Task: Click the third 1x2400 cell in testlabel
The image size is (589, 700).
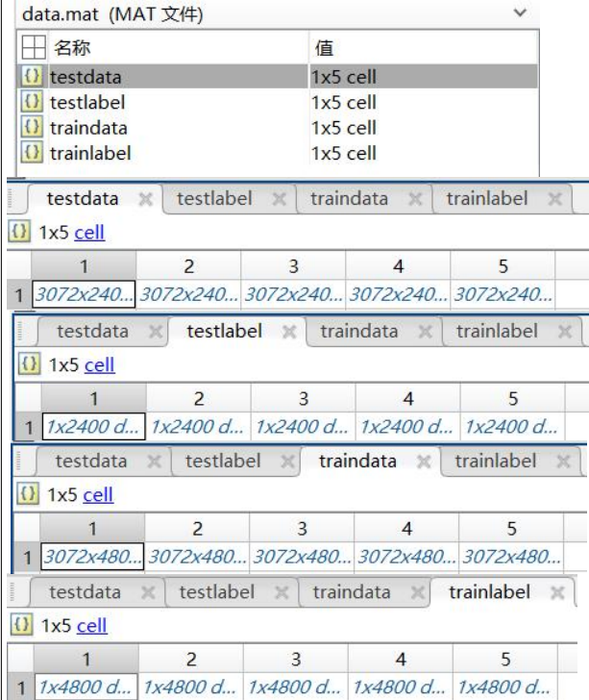Action: pyautogui.click(x=302, y=426)
